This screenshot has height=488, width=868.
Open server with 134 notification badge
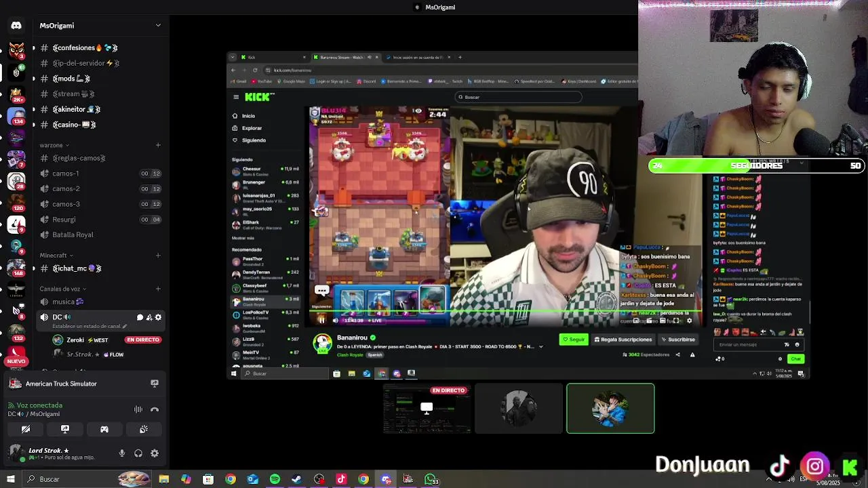pos(16,116)
